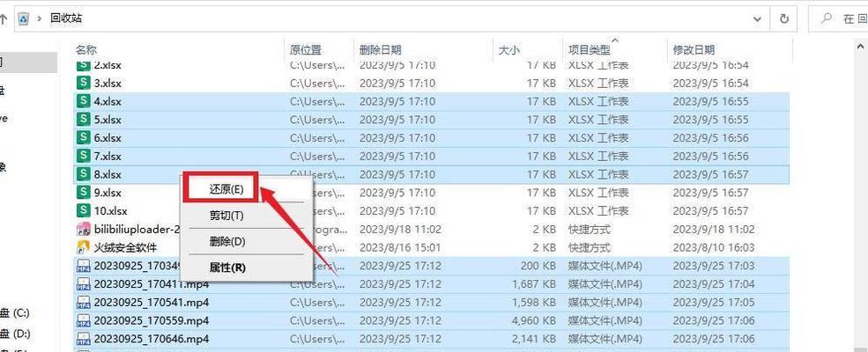Select file name 4.xlsx

pyautogui.click(x=108, y=102)
